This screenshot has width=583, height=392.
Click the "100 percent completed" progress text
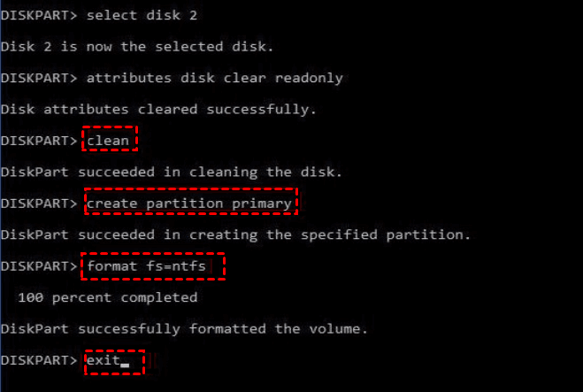106,297
